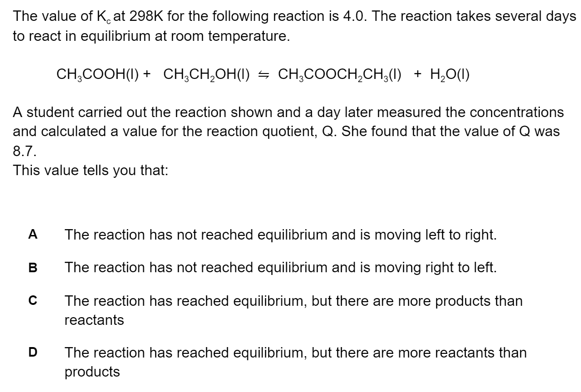
Task: Click CH3COOCH2CH3(l) product in the equation
Action: click(340, 74)
